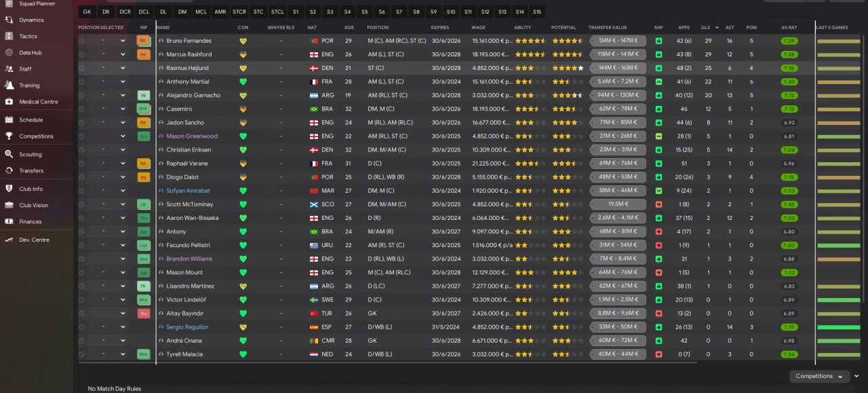Viewport: 868px width, 393px height.
Task: Open the Competitions dropdown at the bottom
Action: click(819, 376)
